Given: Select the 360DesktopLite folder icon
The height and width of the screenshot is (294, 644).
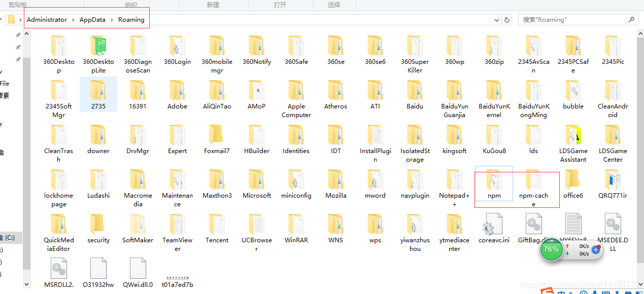Looking at the screenshot, I should point(98,46).
